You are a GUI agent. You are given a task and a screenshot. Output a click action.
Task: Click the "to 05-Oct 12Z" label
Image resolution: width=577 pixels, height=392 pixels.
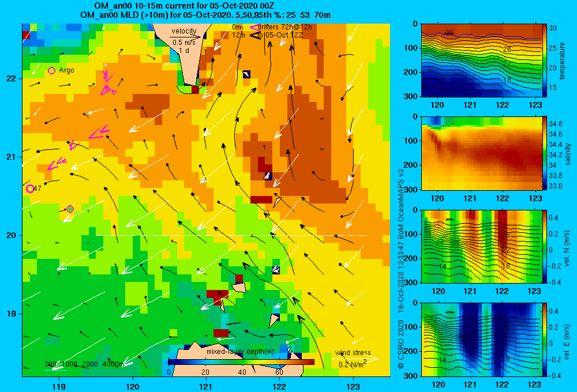[281, 35]
